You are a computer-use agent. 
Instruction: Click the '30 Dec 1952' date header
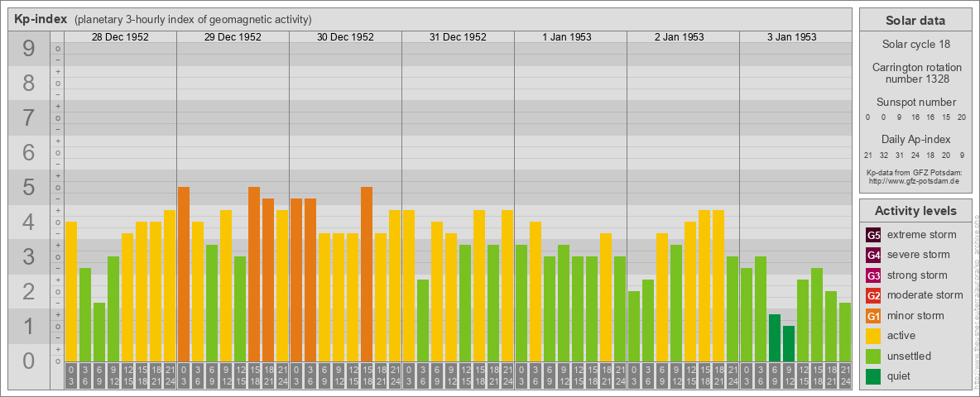point(345,37)
